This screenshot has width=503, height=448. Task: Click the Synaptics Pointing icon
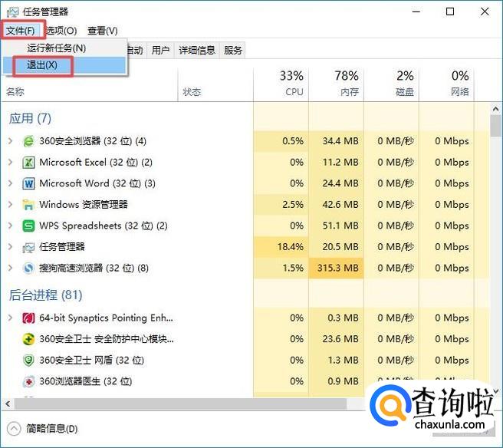tap(28, 318)
